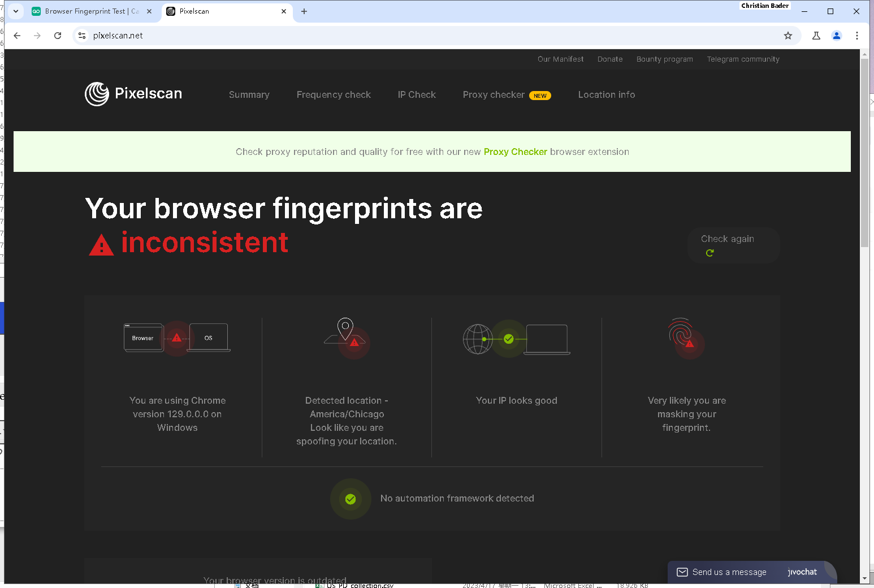Open the Send us a message chat widget
This screenshot has width=874, height=588.
coord(752,572)
